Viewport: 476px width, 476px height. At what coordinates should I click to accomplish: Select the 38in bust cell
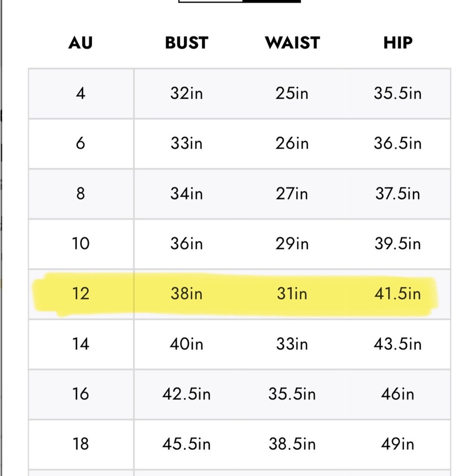(x=187, y=294)
